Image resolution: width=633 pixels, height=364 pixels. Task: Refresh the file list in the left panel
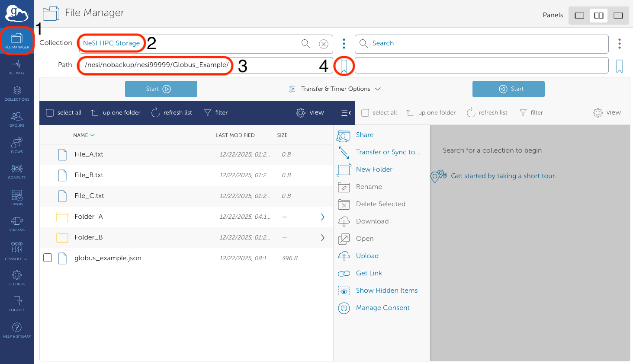click(172, 112)
